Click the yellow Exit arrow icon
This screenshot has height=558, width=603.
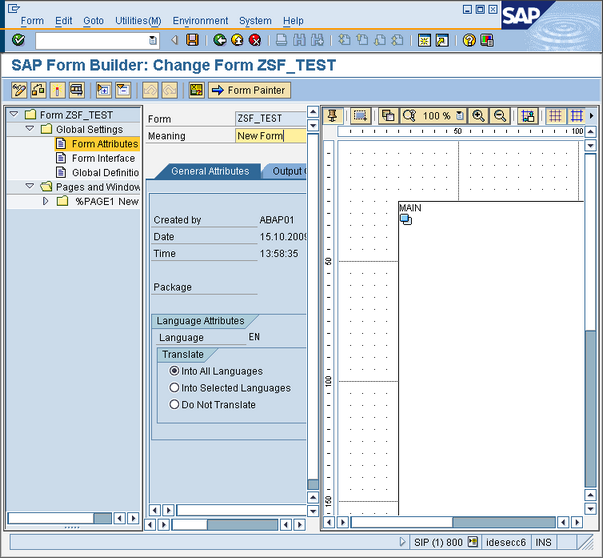point(237,40)
